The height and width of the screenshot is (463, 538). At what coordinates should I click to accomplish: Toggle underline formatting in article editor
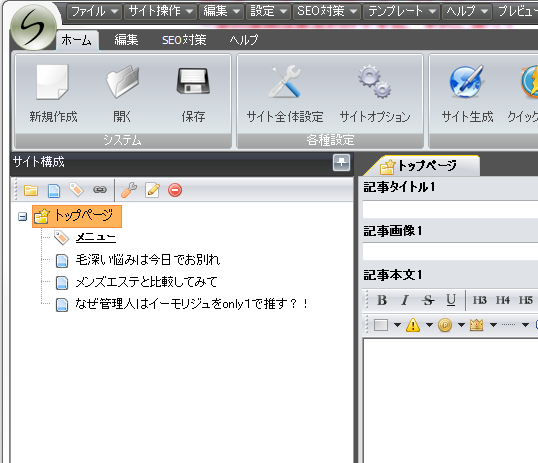[x=451, y=300]
